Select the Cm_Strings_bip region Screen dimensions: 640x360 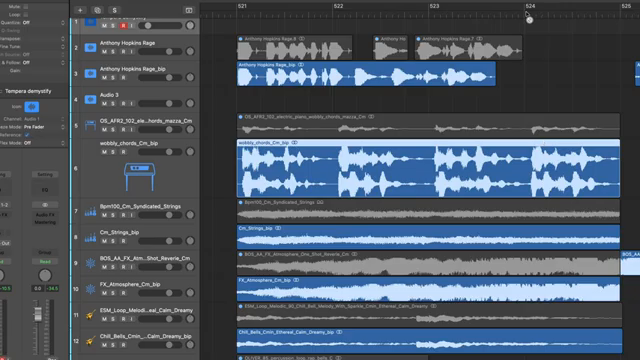pyautogui.click(x=429, y=237)
